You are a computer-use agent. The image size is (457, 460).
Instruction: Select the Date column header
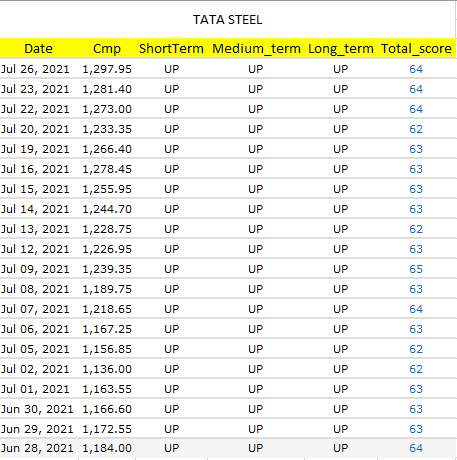coord(38,49)
